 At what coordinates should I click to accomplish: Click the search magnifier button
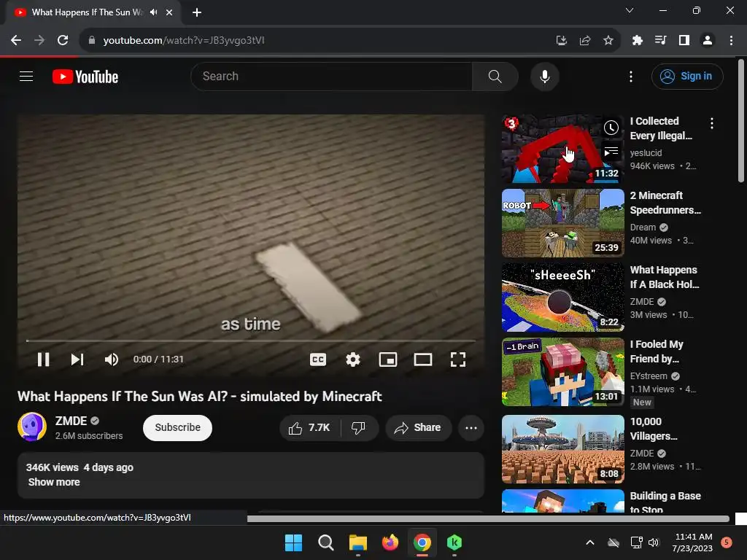[x=495, y=76]
